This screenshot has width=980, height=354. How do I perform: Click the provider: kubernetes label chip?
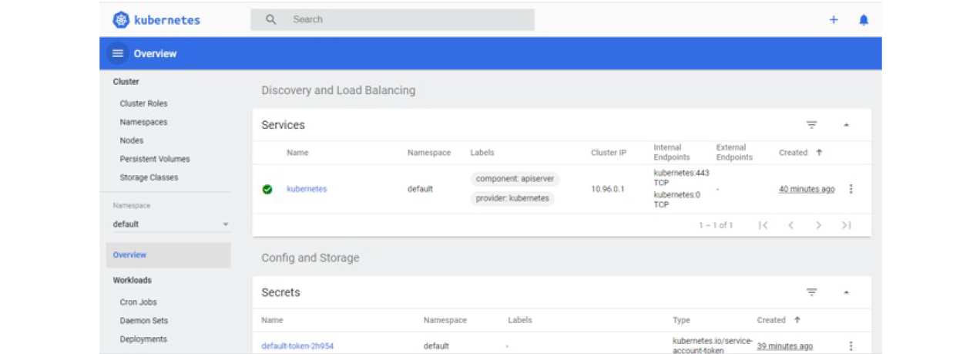click(512, 198)
